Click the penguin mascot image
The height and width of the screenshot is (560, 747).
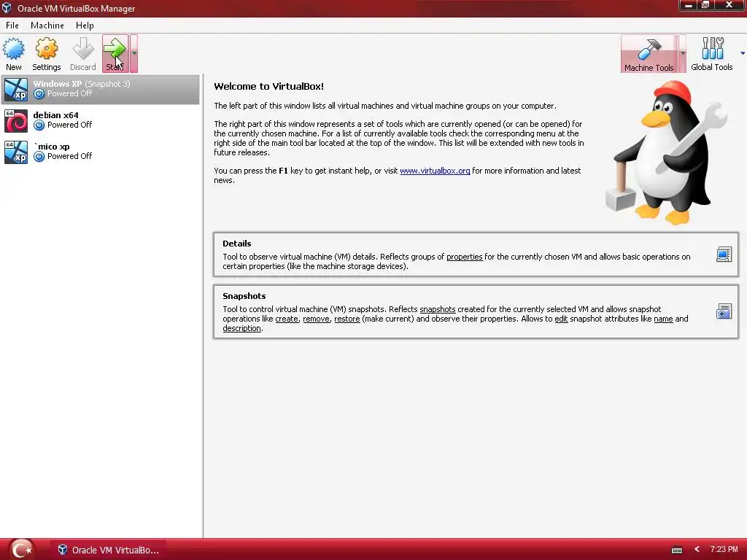pos(666,152)
